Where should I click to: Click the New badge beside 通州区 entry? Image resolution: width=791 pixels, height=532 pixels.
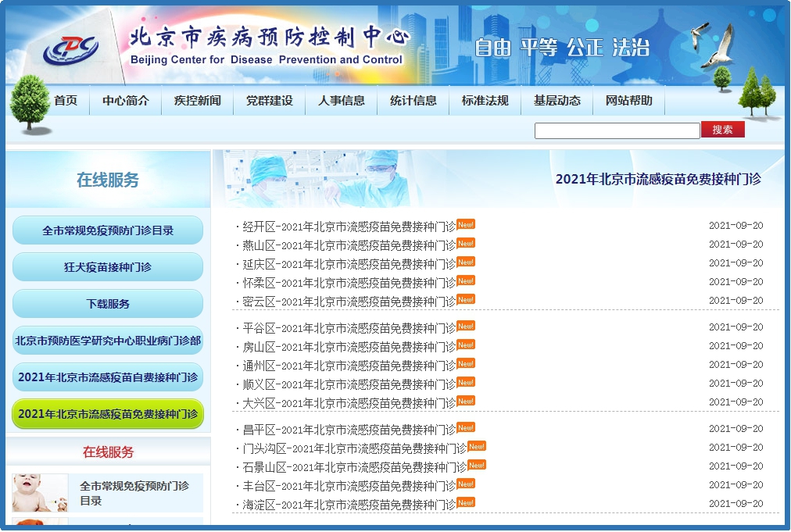[x=466, y=363]
